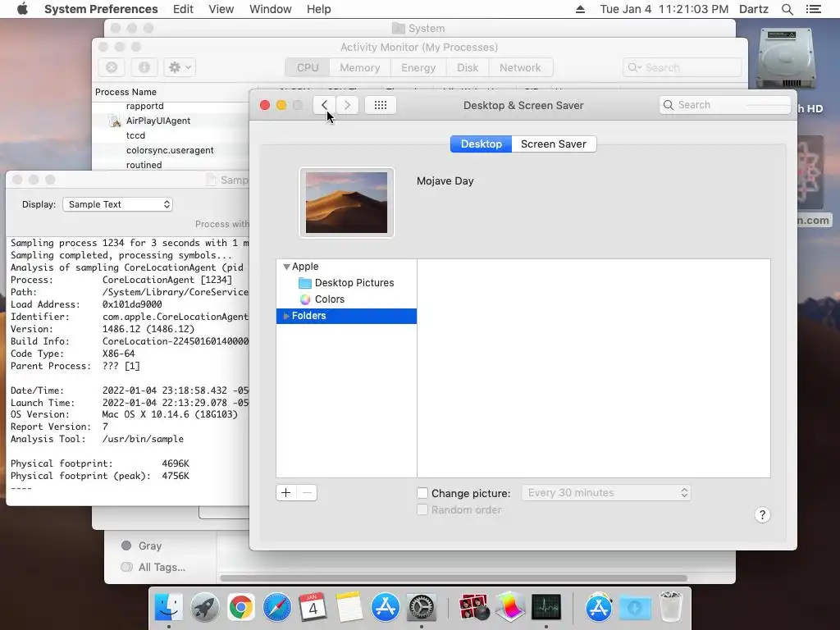
Task: Toggle the Random order checkbox
Action: [x=422, y=509]
